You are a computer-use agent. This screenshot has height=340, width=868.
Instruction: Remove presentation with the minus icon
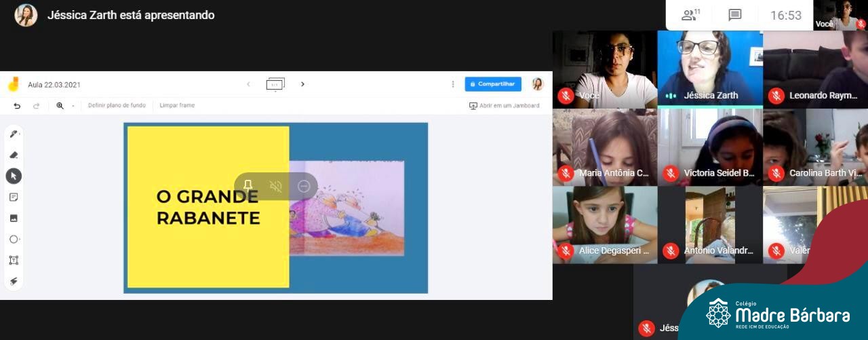(x=304, y=186)
